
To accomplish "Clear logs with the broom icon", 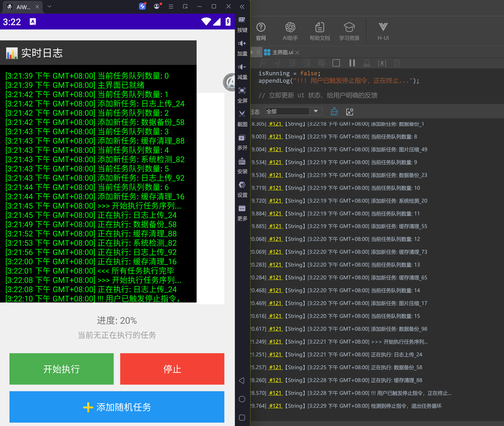I will click(x=334, y=111).
